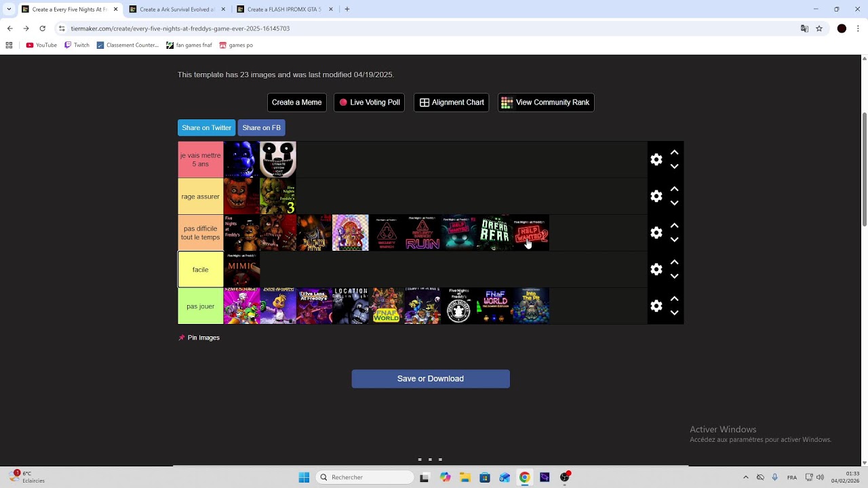Open settings gear for 'facile' row
This screenshot has height=488, width=868.
click(x=656, y=270)
